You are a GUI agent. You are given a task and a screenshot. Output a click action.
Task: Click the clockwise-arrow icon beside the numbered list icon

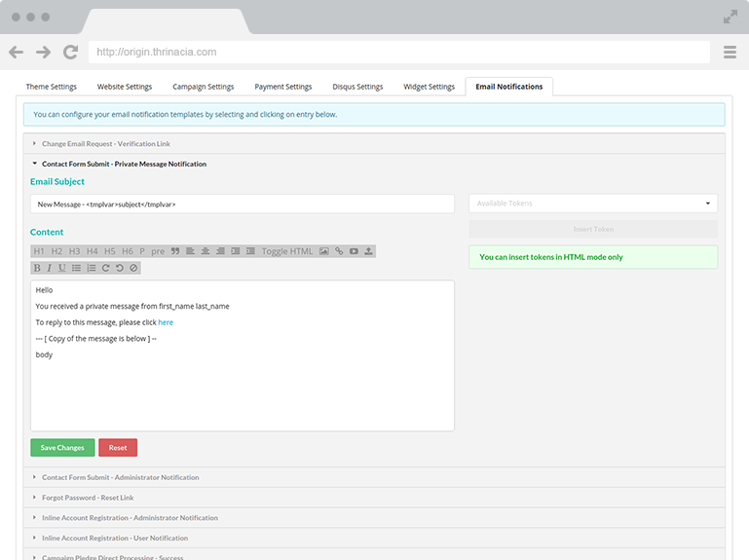[x=105, y=268]
